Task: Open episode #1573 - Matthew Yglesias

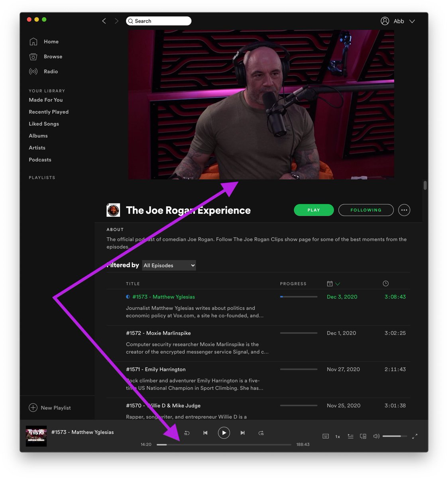Action: [163, 297]
